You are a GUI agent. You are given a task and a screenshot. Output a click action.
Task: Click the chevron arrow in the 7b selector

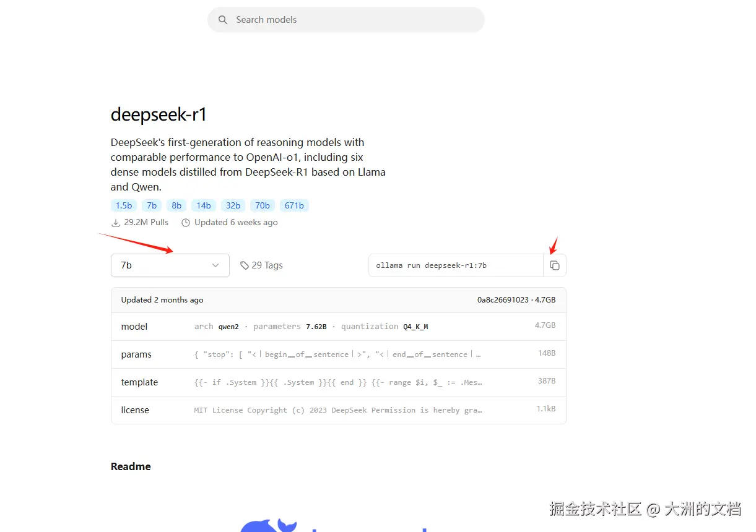[215, 265]
